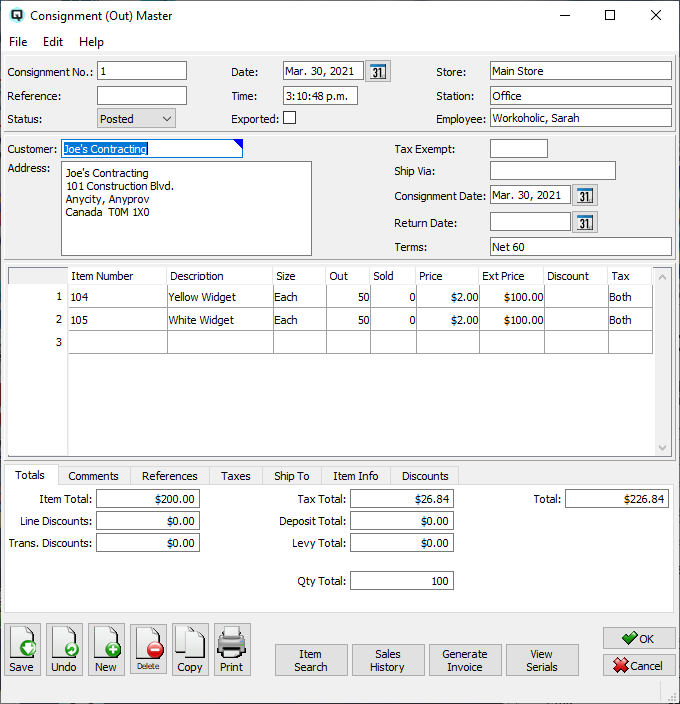Click the Ship Via input field
The image size is (680, 704).
point(553,171)
